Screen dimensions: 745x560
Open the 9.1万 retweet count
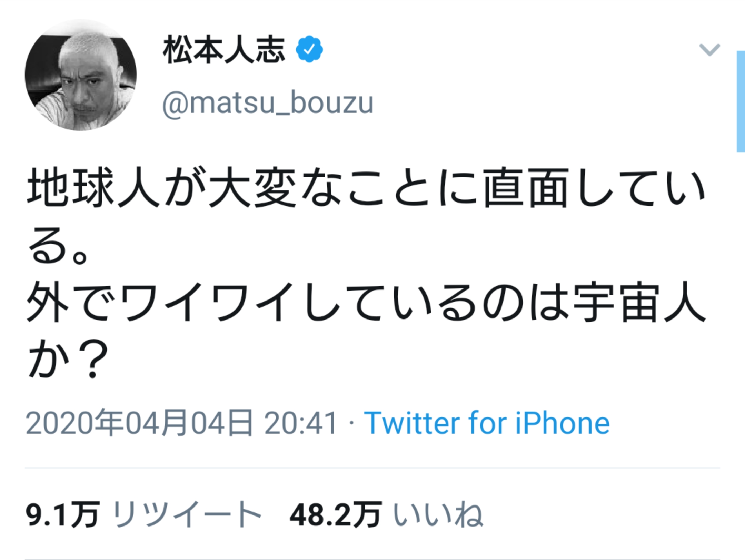tap(63, 515)
